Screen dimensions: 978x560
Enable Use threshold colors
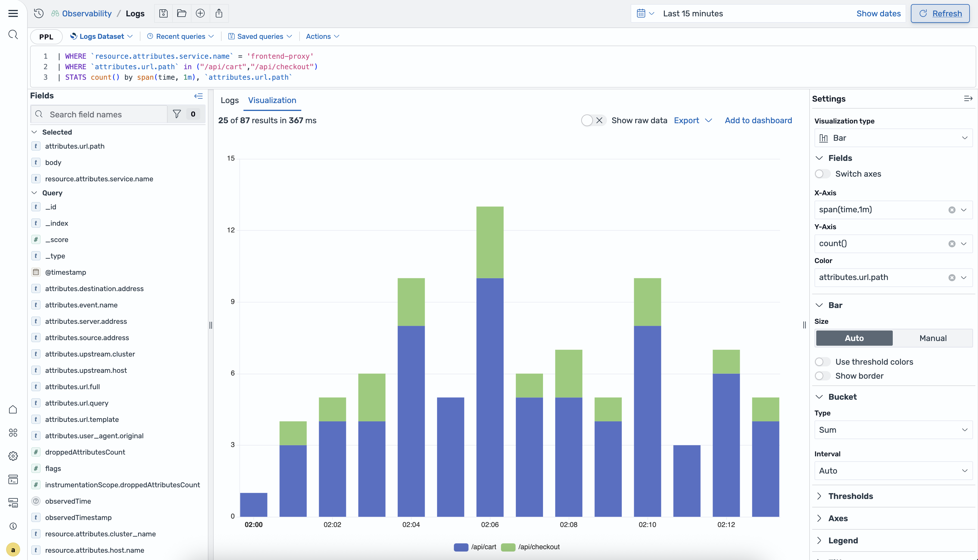tap(822, 361)
